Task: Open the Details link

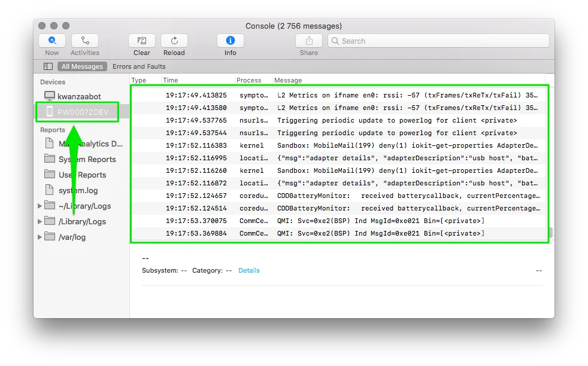Action: (x=248, y=270)
